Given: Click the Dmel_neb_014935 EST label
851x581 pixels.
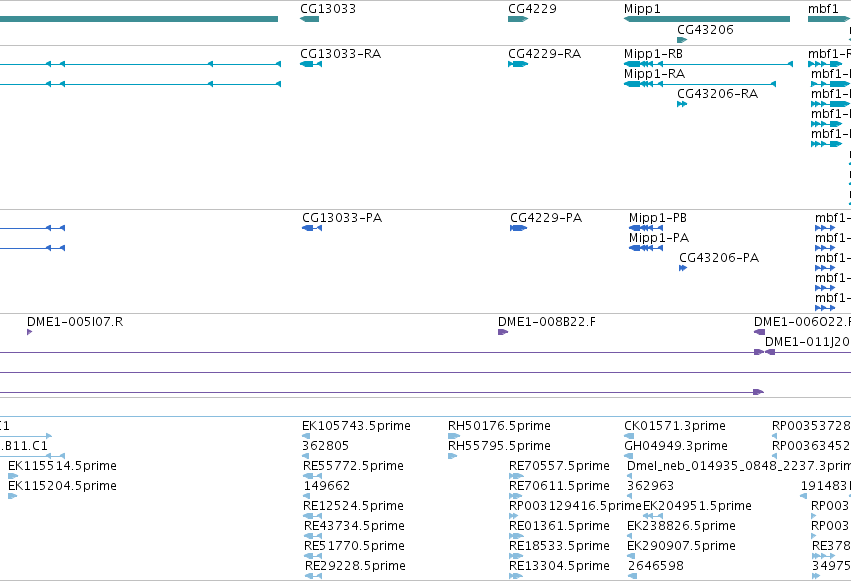Looking at the screenshot, I should pos(739,466).
